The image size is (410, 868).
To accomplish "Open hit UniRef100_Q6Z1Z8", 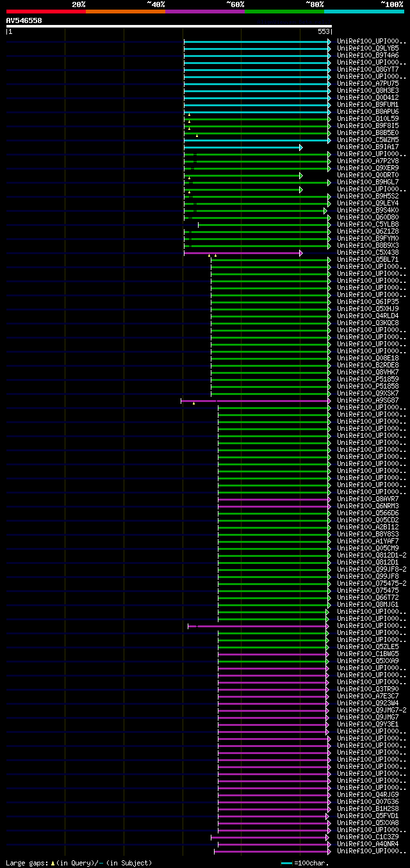I will click(x=368, y=231).
